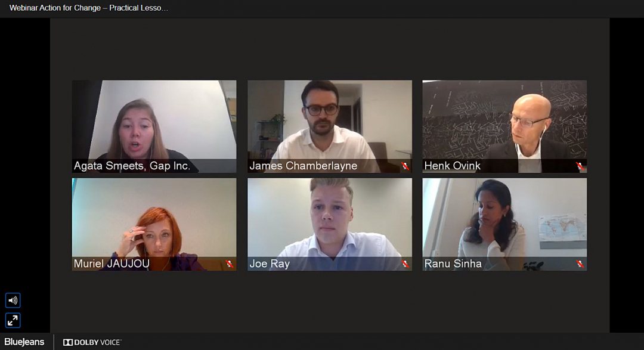Screen dimensions: 644x350
Task: Click Ranu Sinha's muted microphone icon
Action: point(580,264)
